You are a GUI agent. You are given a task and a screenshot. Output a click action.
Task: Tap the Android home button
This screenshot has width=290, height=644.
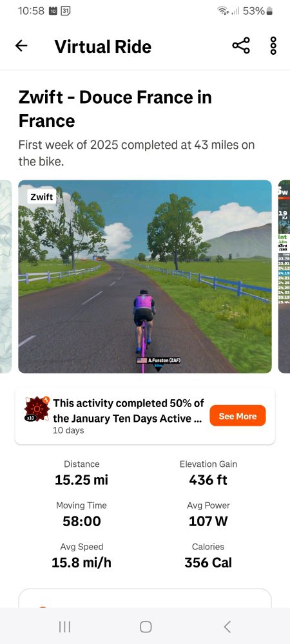[146, 627]
